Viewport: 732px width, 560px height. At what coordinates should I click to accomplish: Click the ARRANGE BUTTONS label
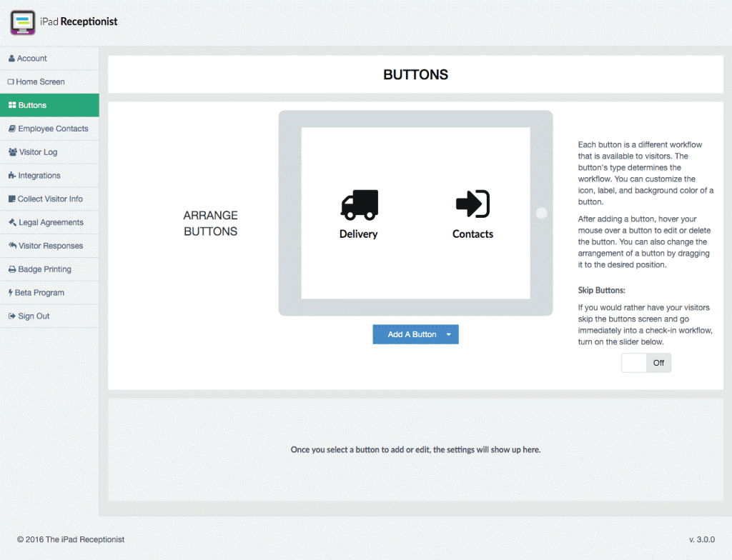pyautogui.click(x=211, y=224)
